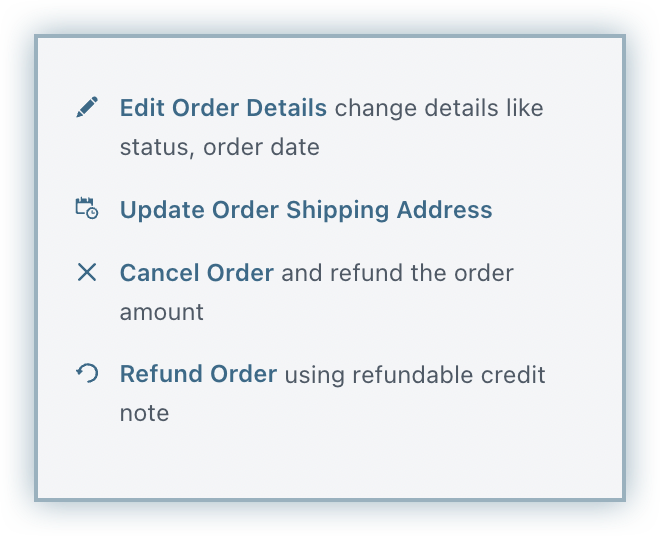Click the blue-gray border outside the panel

pyautogui.click(x=18, y=268)
